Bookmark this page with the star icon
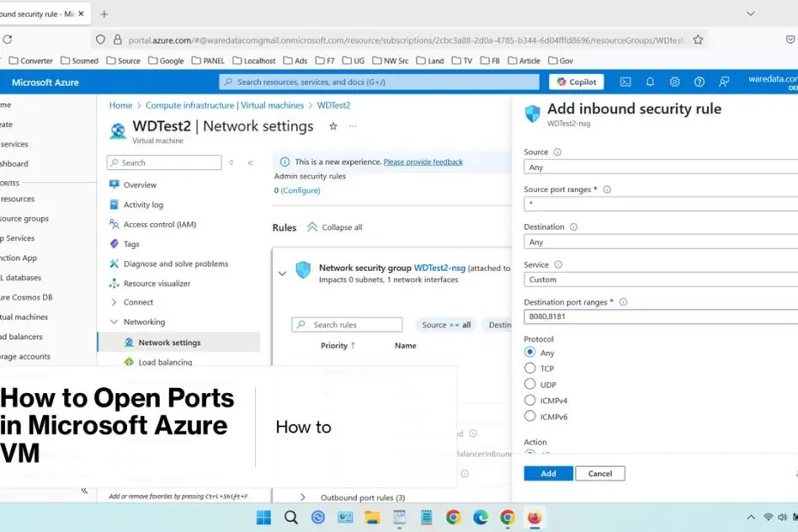Screen dimensions: 798x532 coord(698,39)
